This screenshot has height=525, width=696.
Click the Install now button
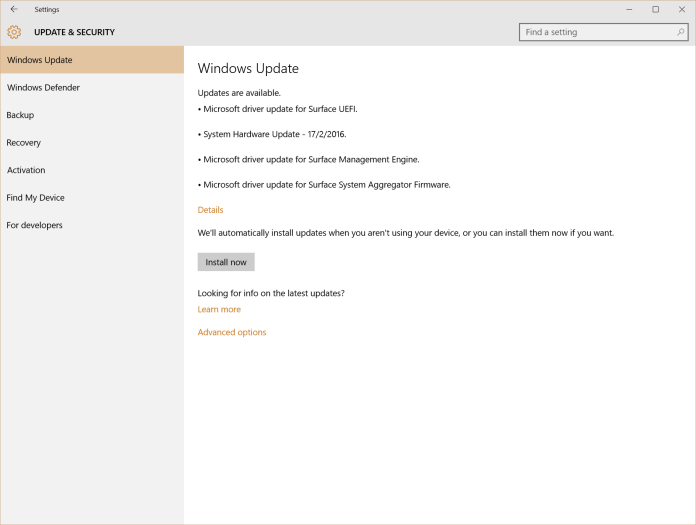[226, 262]
